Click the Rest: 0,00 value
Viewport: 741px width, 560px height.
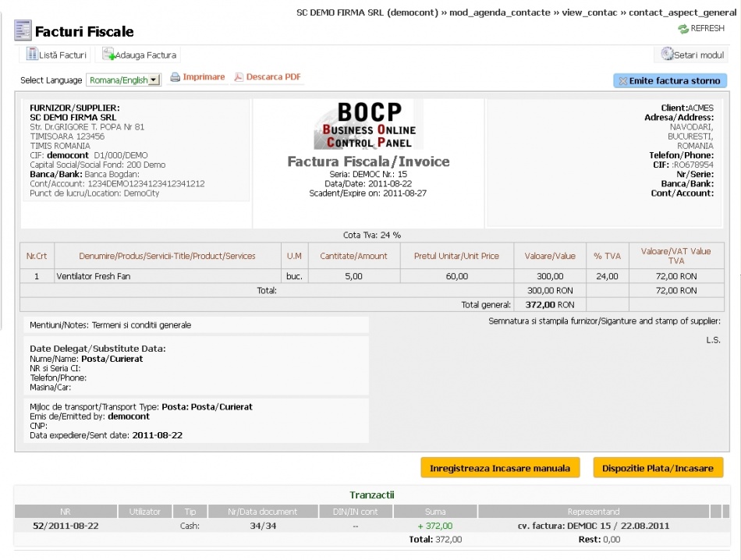(x=599, y=540)
